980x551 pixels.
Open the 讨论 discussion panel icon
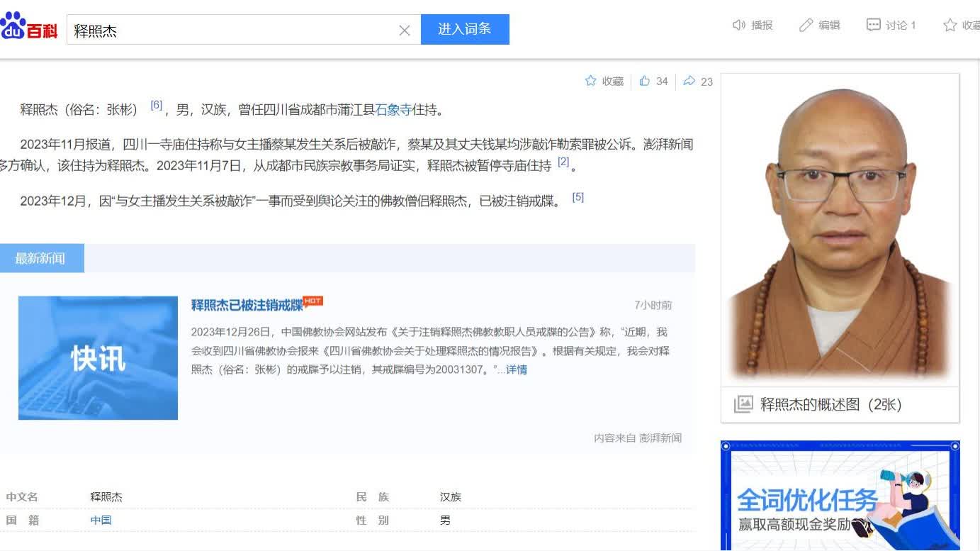(874, 24)
